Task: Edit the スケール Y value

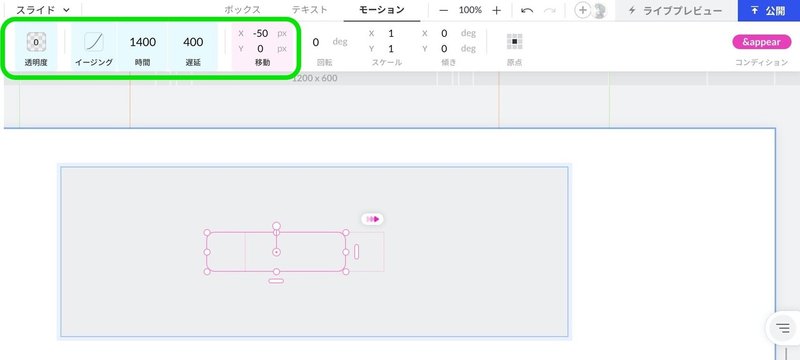Action: tap(391, 49)
